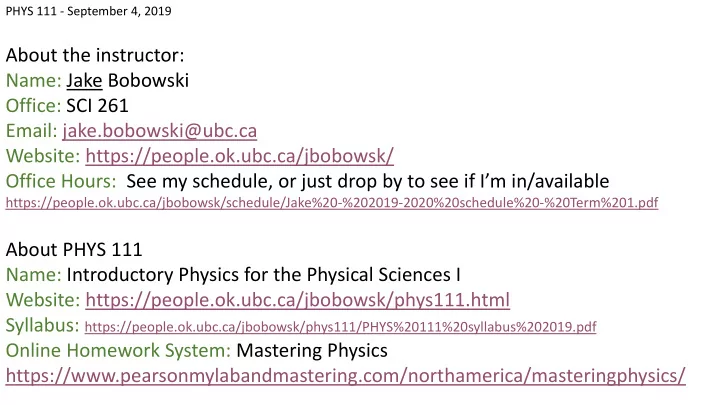
Task: Click the green Syllabus label
Action: coord(42,325)
